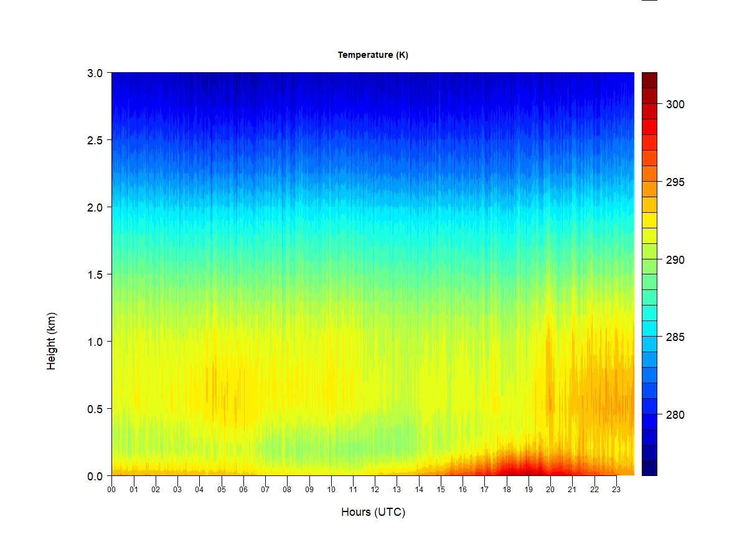Click hour tick label 18
The height and width of the screenshot is (560, 747).
[x=507, y=490]
